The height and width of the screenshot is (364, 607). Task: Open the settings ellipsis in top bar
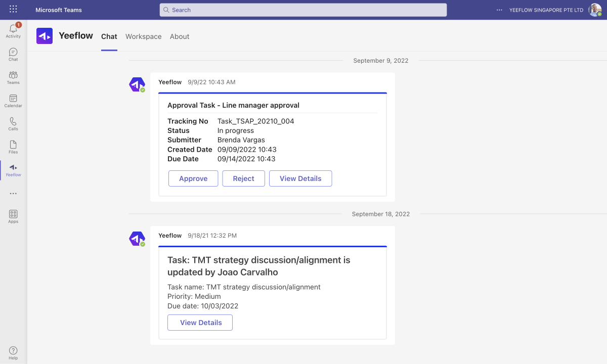[500, 10]
